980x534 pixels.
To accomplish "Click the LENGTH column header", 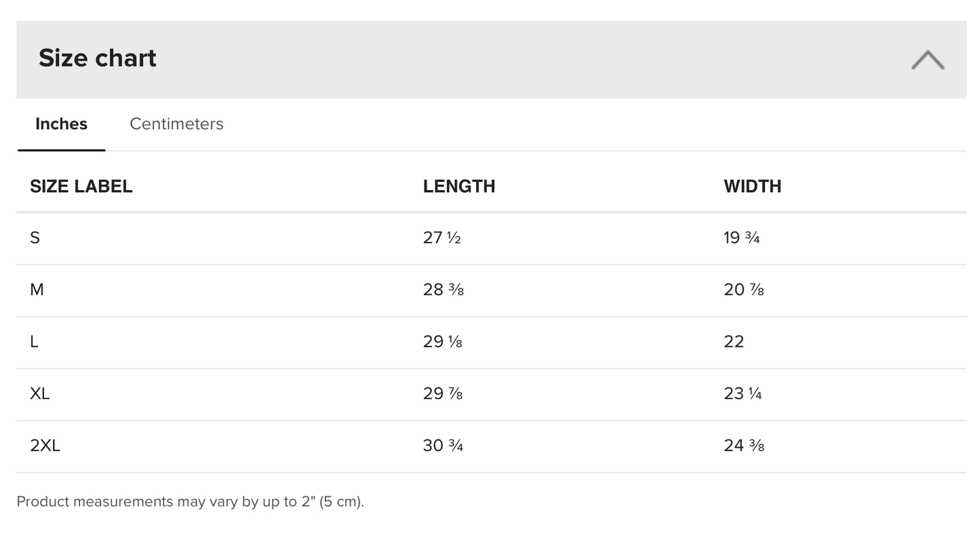I will click(x=458, y=187).
